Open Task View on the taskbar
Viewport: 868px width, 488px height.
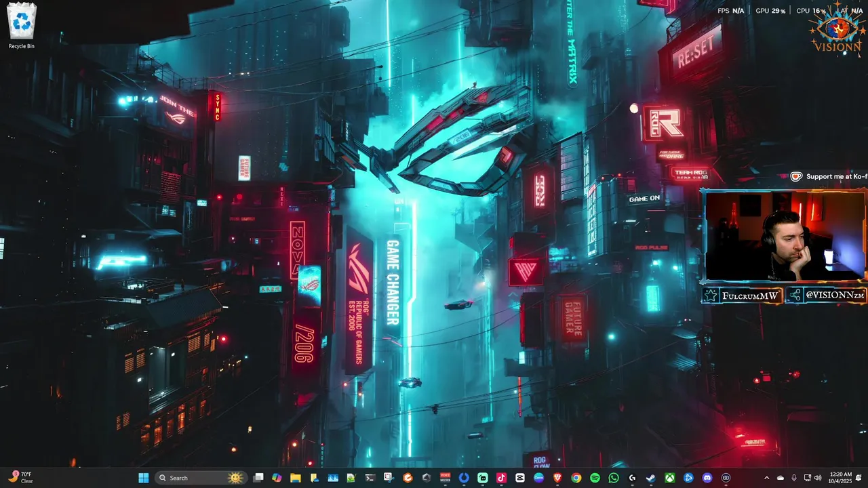point(258,478)
